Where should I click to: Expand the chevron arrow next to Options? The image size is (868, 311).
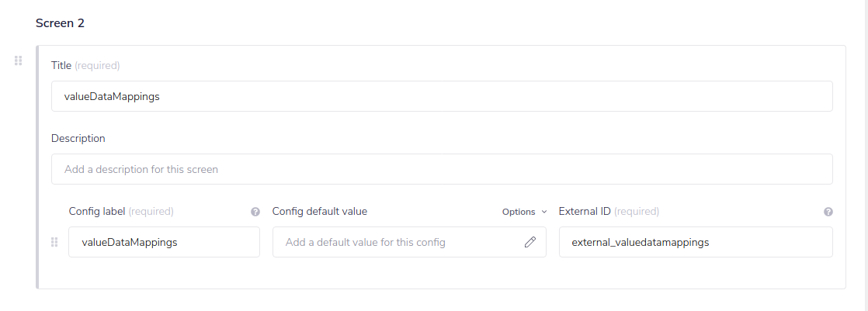543,212
